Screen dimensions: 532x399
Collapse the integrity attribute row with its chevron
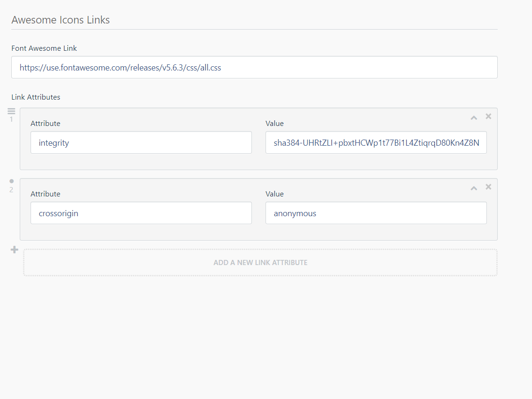click(474, 117)
